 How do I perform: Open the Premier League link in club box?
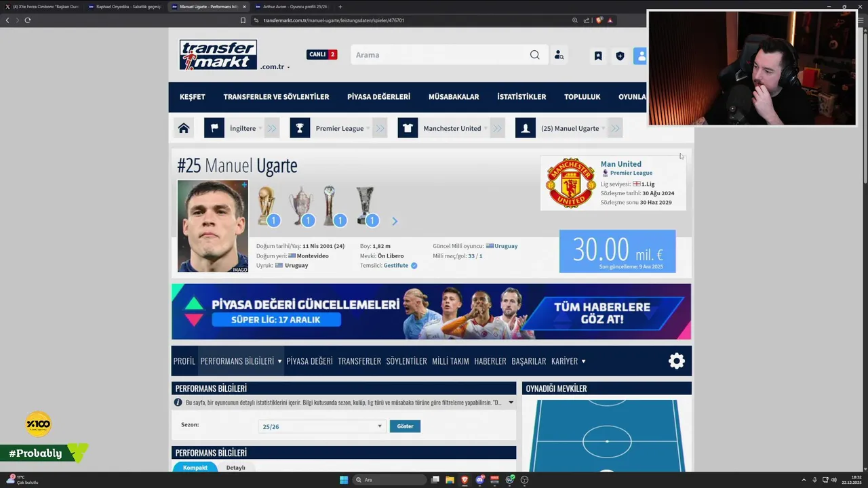(631, 173)
